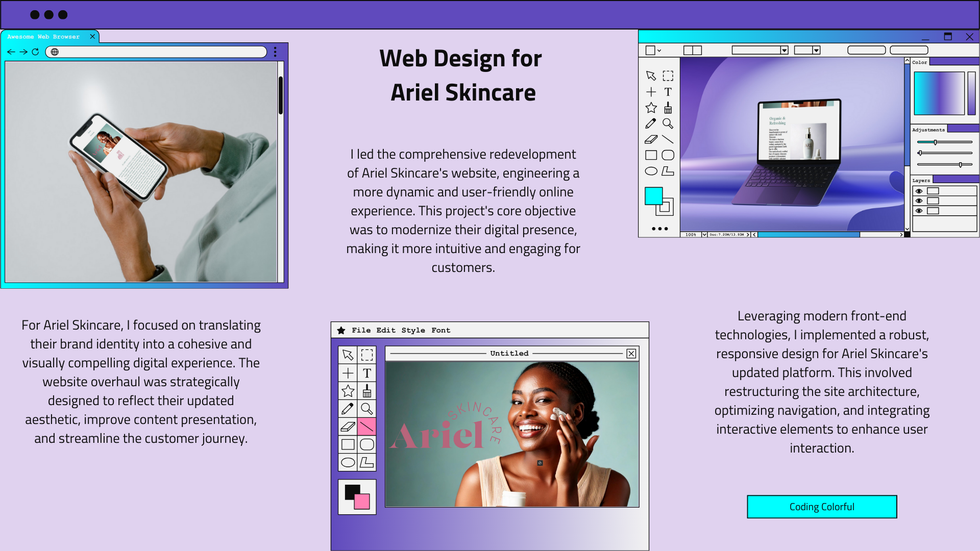Select the marquee tool in Untitled editor palette

[367, 355]
